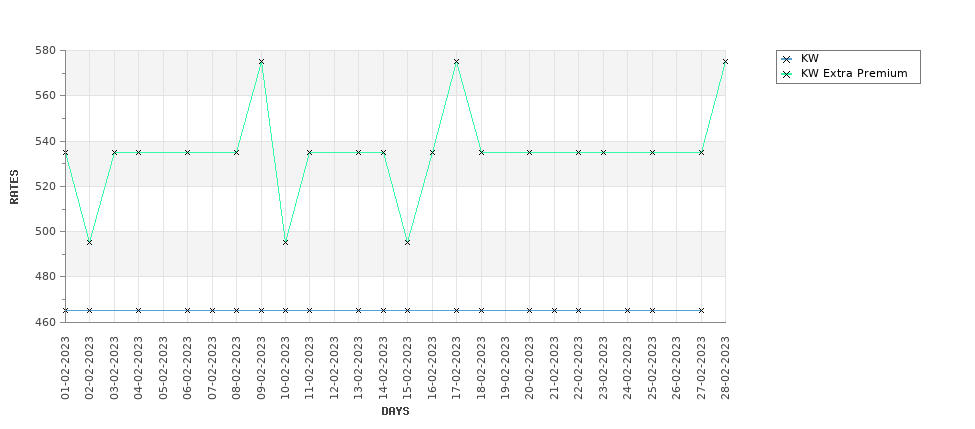
Task: Select KW Extra Premium dip on 02-02-2023
Action: pos(90,242)
